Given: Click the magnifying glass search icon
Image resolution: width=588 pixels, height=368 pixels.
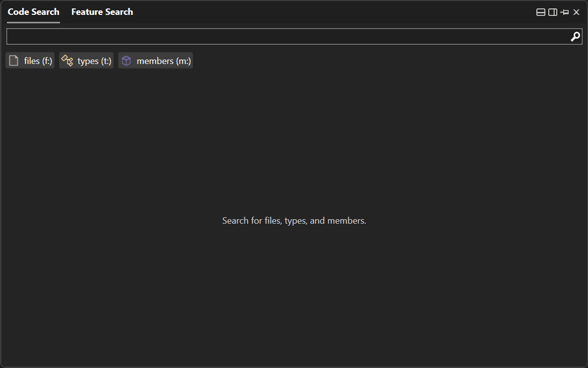Looking at the screenshot, I should click(x=575, y=37).
